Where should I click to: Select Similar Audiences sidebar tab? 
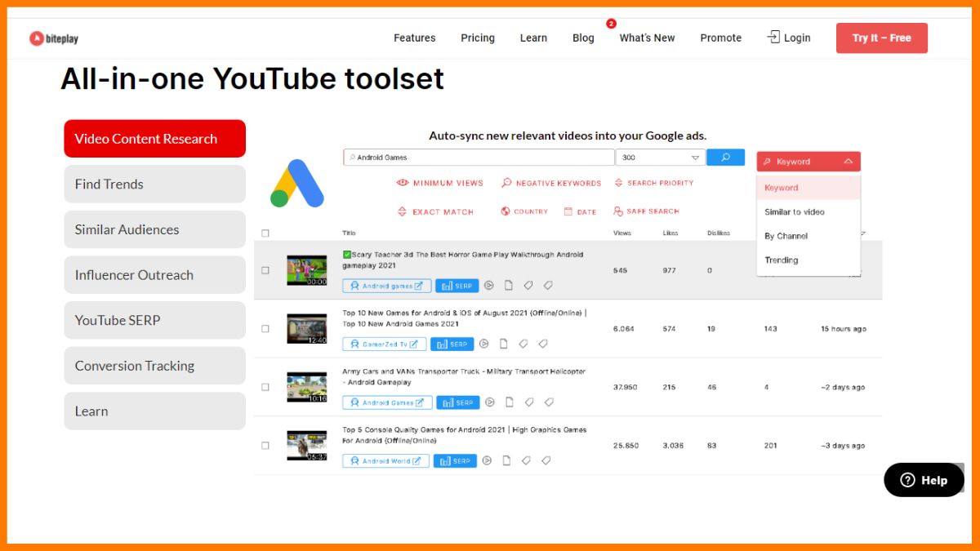155,229
